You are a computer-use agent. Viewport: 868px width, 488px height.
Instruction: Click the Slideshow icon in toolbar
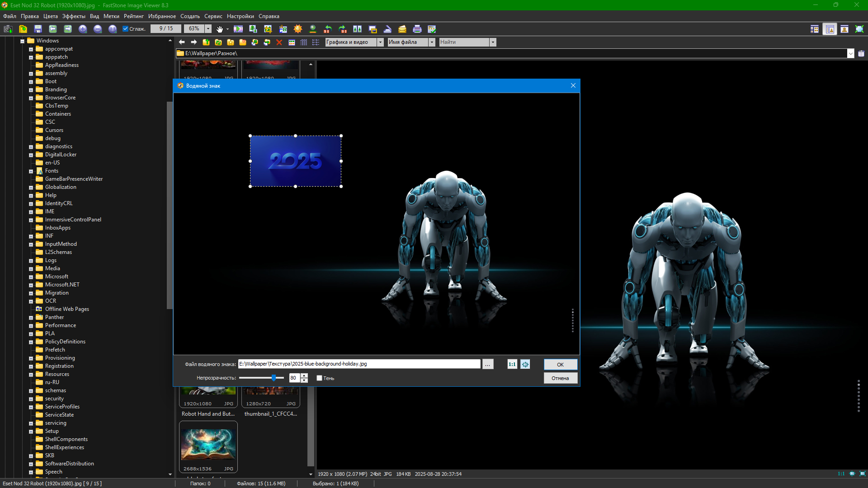pos(238,29)
